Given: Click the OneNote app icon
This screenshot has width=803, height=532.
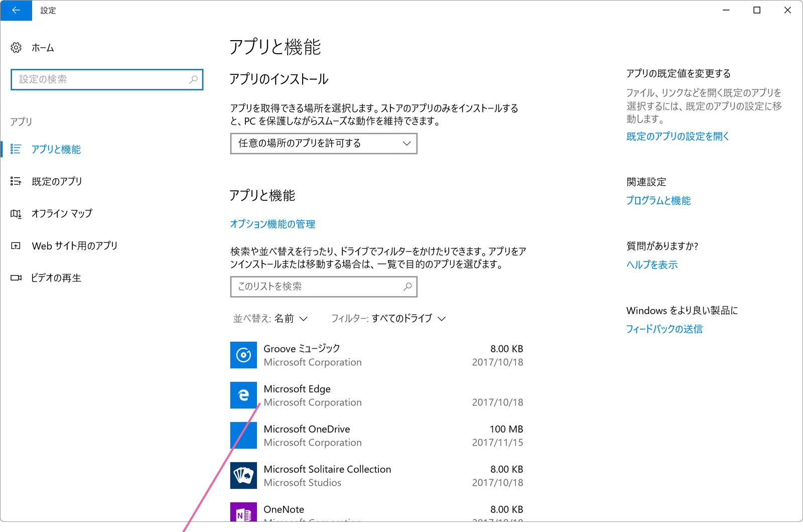Looking at the screenshot, I should [243, 512].
